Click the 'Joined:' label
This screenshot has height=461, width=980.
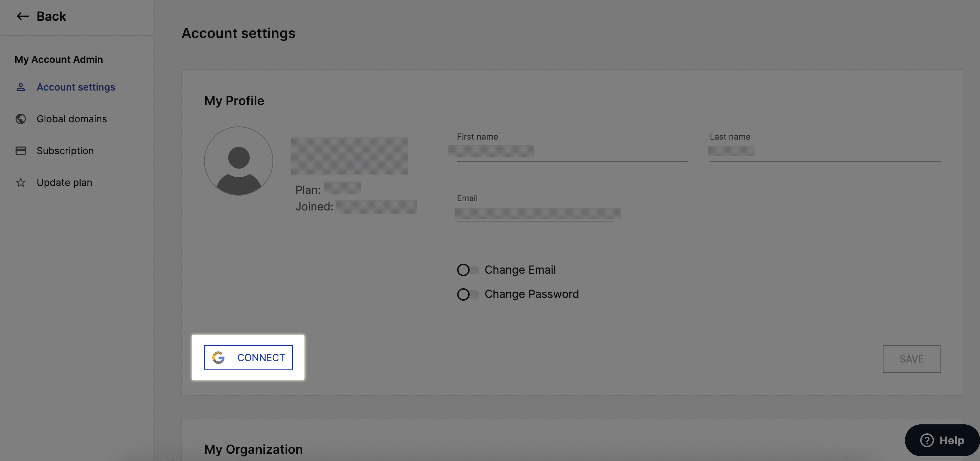pos(314,207)
